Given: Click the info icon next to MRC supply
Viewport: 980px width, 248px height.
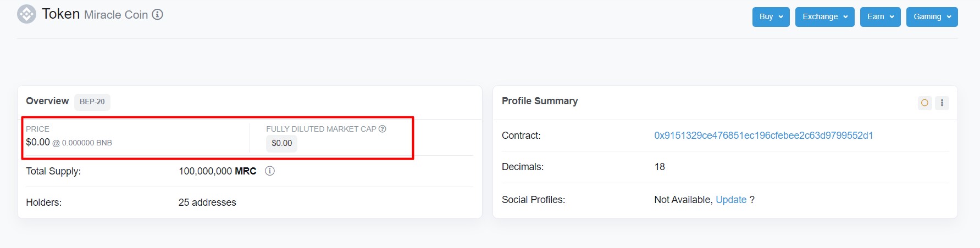Looking at the screenshot, I should click(x=270, y=171).
